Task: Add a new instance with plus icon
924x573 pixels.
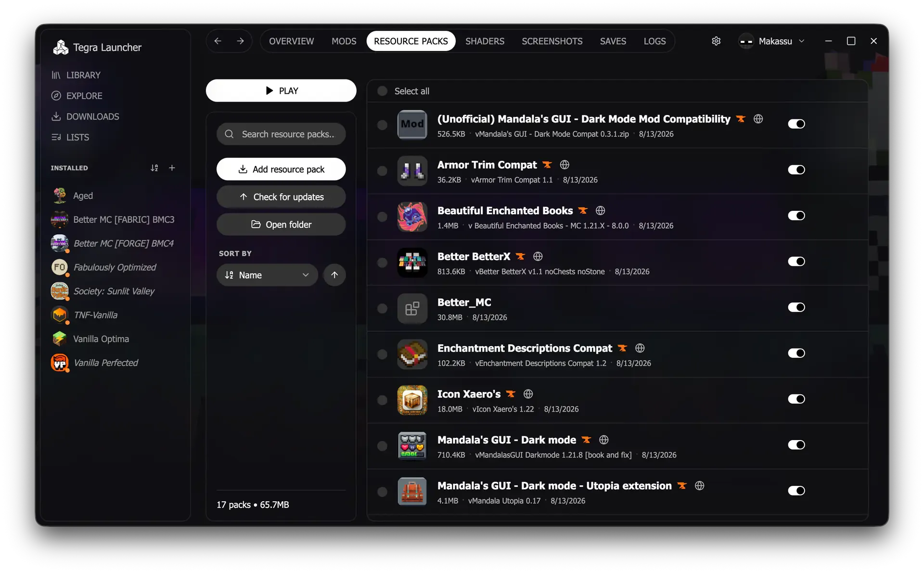Action: [172, 168]
